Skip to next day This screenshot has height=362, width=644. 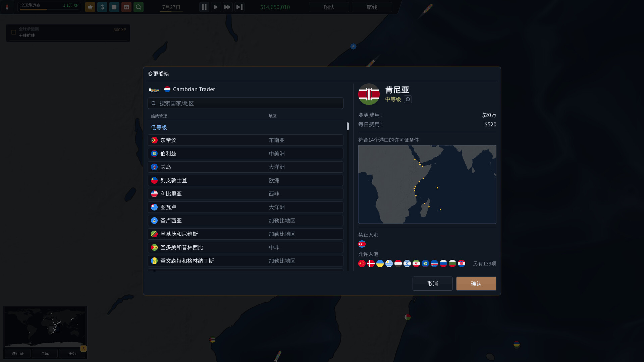[x=239, y=7]
